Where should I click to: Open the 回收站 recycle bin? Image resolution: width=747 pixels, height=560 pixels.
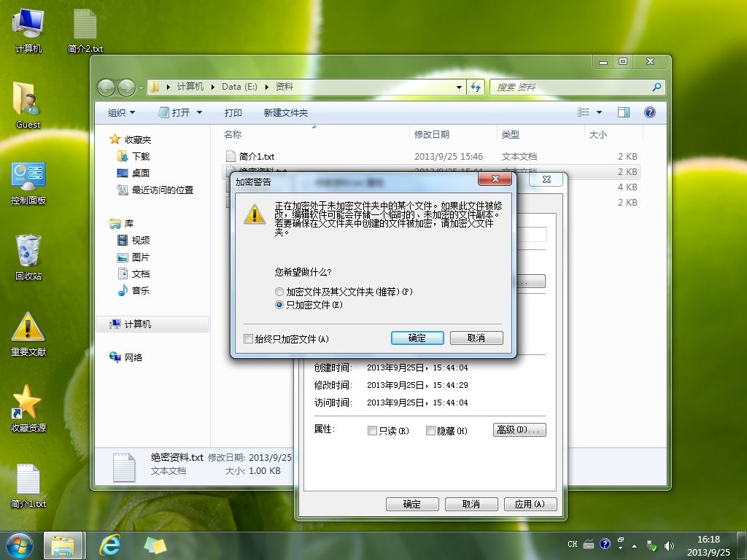click(28, 257)
